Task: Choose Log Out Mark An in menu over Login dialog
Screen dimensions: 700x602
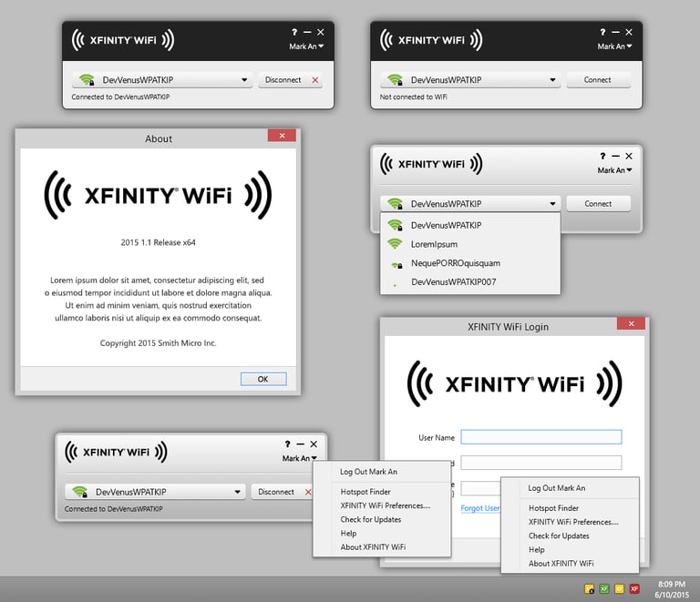Action: 570,488
